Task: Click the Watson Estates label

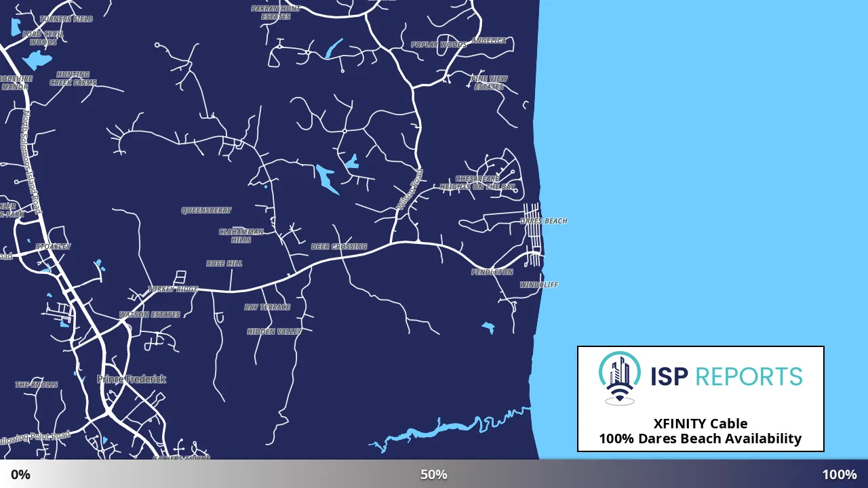Action: [x=150, y=314]
